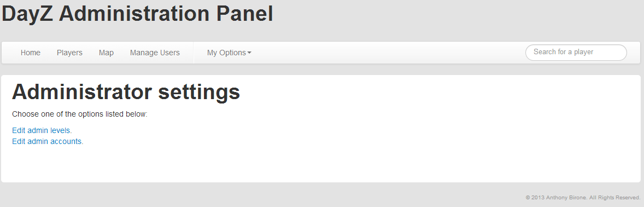Click the DayZ Administration Panel title
The image size is (644, 207).
click(138, 14)
